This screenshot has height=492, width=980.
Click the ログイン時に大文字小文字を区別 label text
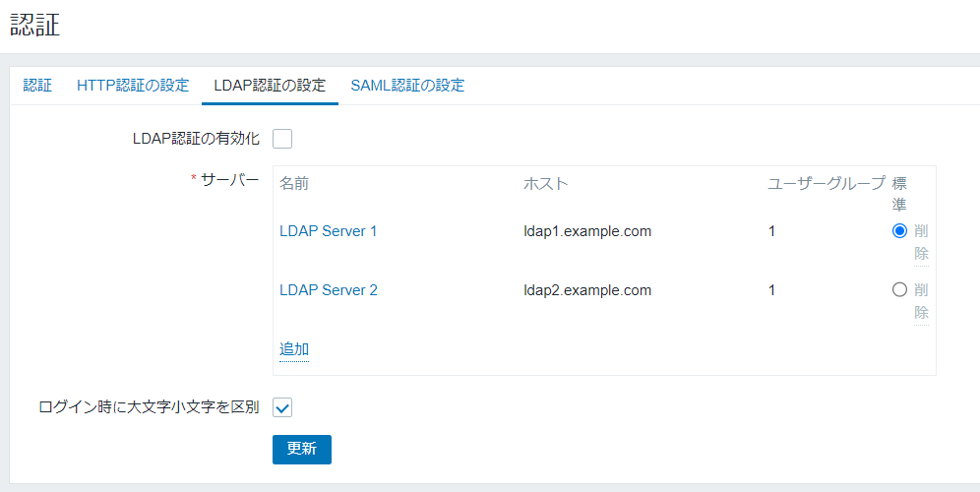(149, 406)
